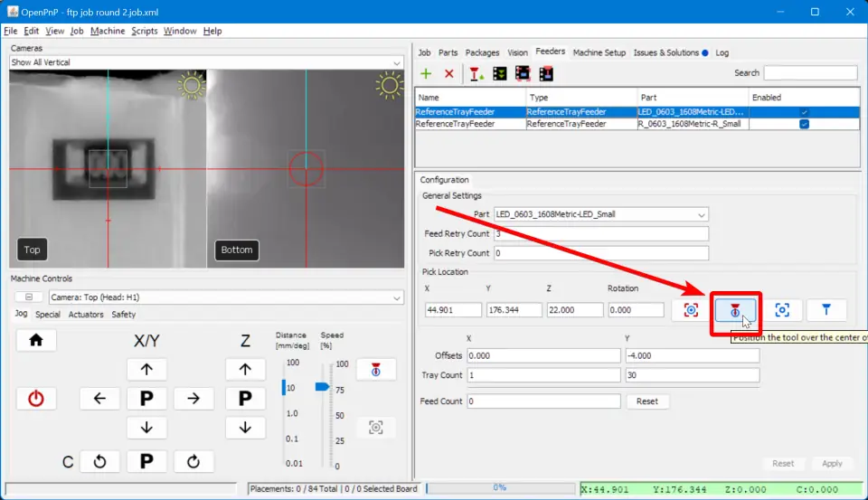Toggle Enabled checkbox for LED_0603 feeder
The image size is (868, 500).
[x=804, y=112]
